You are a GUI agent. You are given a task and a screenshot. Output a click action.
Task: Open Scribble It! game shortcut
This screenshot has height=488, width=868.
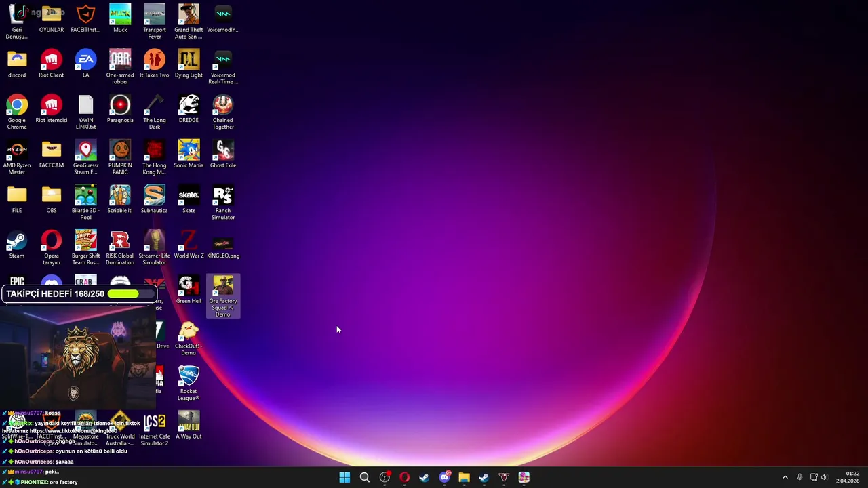tap(120, 200)
